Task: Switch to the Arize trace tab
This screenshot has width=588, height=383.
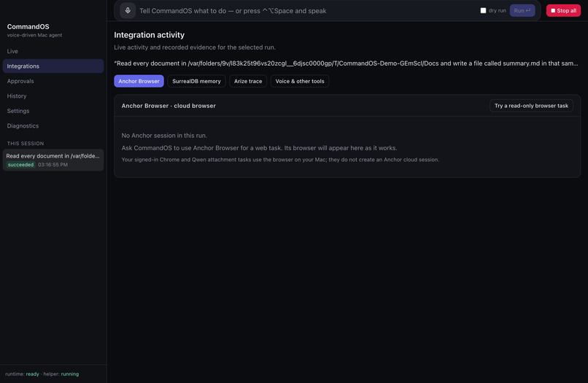Action: 248,81
